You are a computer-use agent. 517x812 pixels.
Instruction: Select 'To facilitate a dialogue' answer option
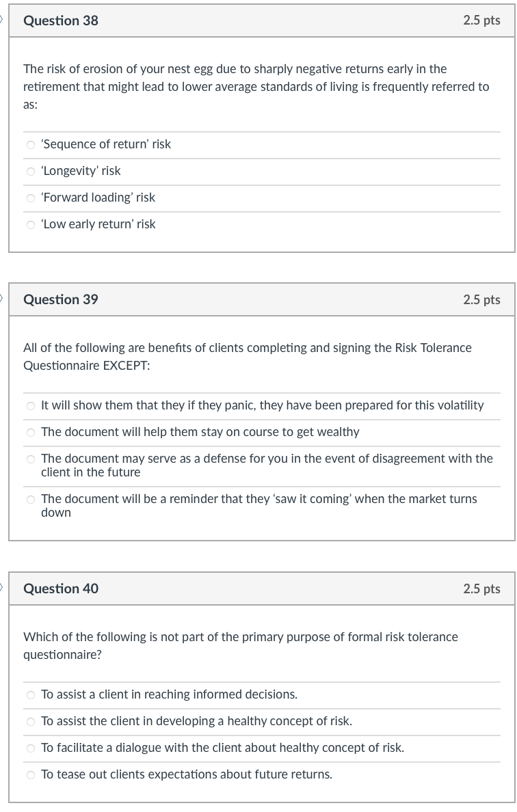[30, 748]
